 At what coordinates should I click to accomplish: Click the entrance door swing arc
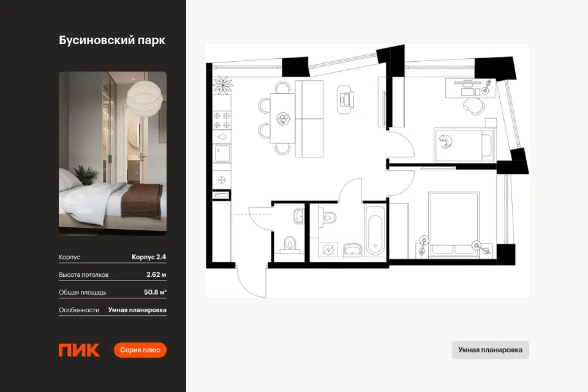(x=252, y=281)
